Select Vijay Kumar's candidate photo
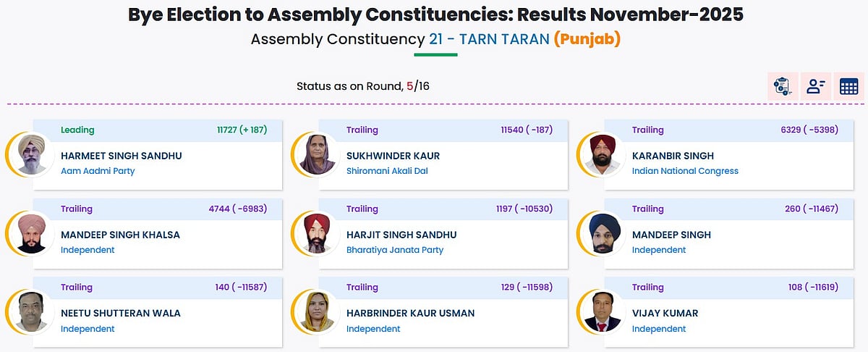Image resolution: width=868 pixels, height=352 pixels. tap(603, 313)
